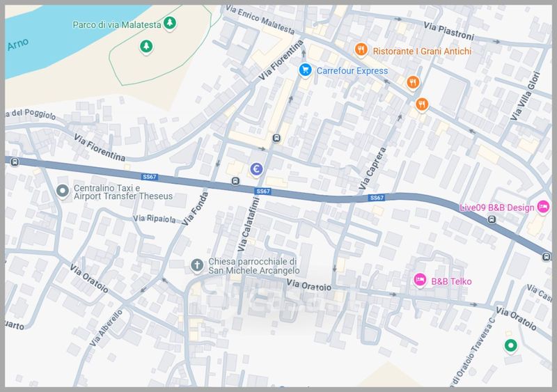
Task: Open the Live09 B&B Design hotel pin
Action: tap(543, 207)
